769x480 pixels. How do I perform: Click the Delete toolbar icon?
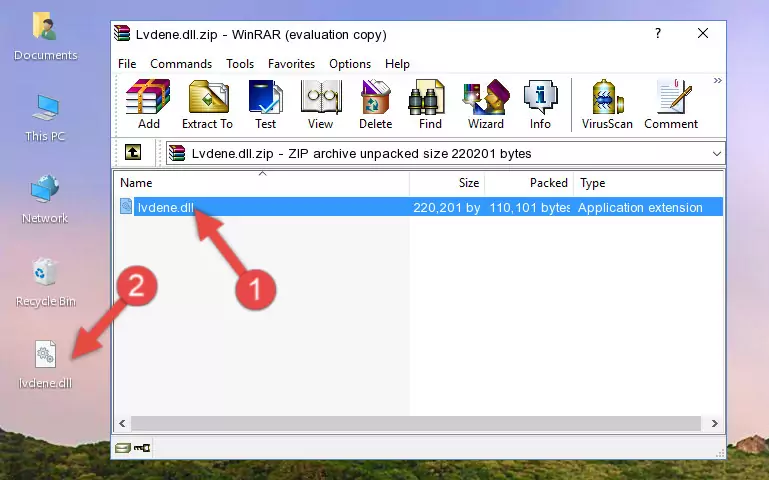click(x=375, y=104)
